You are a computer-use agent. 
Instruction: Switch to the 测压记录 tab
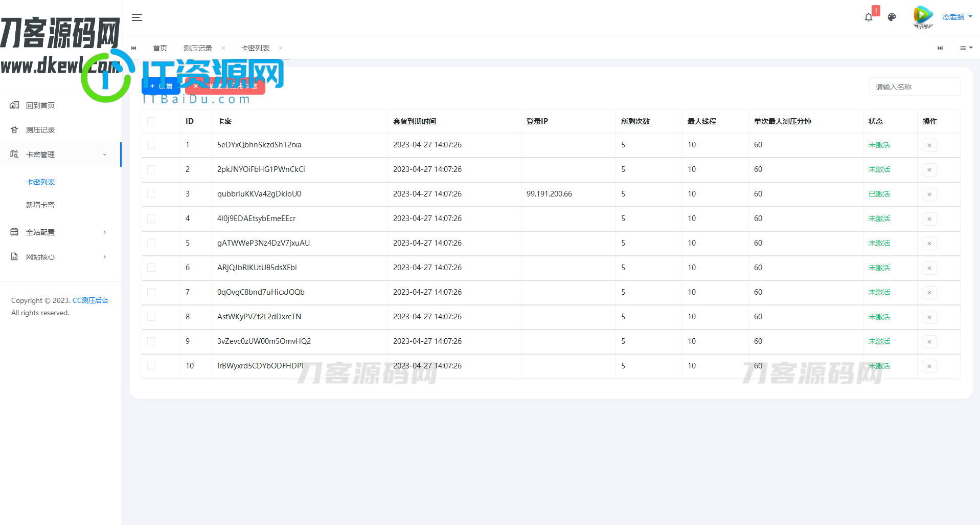point(197,48)
